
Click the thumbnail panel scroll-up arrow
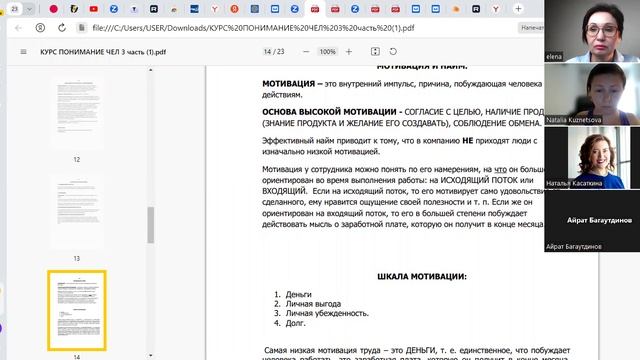coord(151,70)
